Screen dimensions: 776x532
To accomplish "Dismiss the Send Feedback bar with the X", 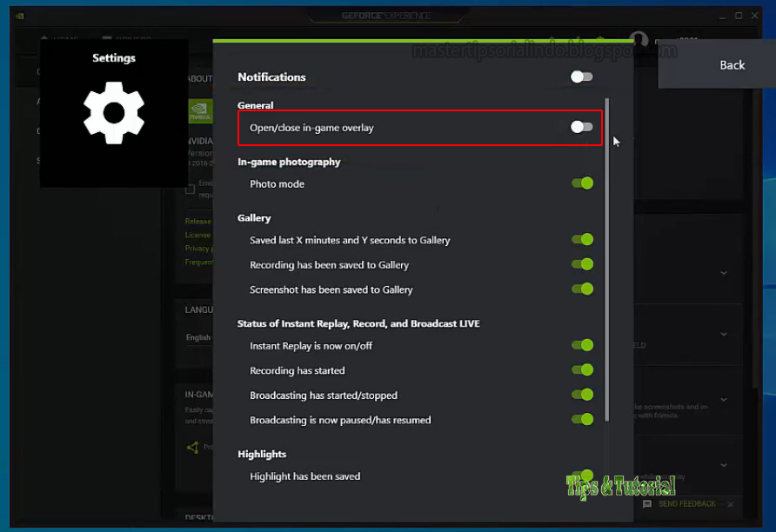I will point(731,504).
